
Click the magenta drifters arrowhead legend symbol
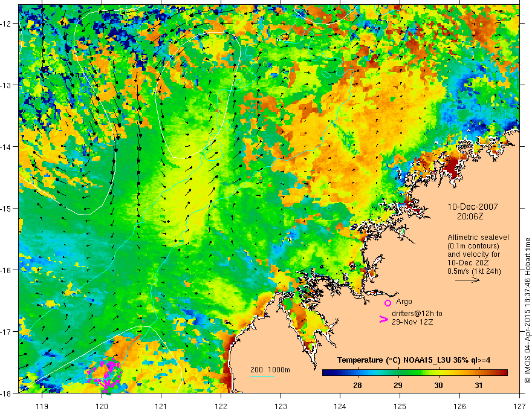(x=384, y=319)
